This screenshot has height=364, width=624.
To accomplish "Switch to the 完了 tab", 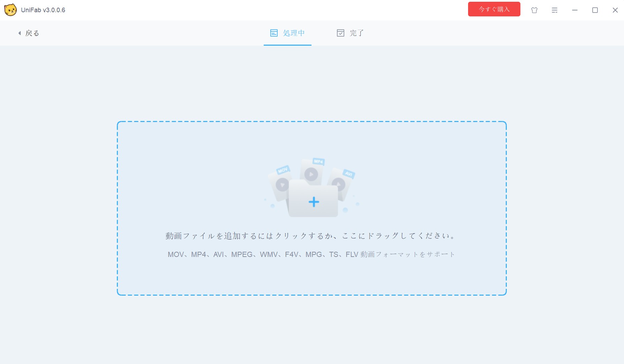I will (x=350, y=33).
